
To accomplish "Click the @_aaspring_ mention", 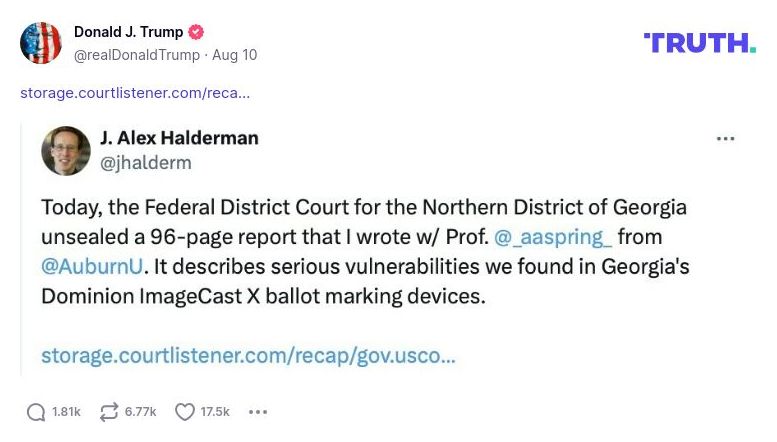I will (x=553, y=237).
